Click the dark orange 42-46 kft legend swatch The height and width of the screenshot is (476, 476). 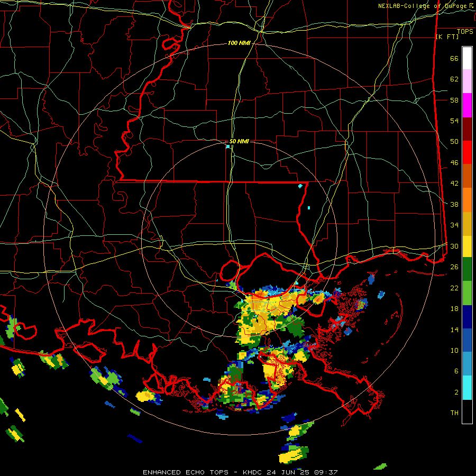[x=467, y=176]
